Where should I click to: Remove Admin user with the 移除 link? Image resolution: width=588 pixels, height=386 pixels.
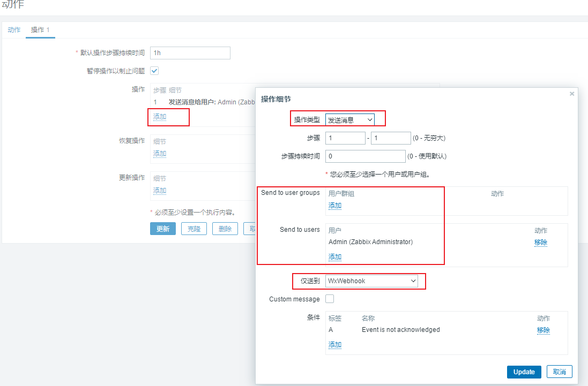click(x=541, y=243)
